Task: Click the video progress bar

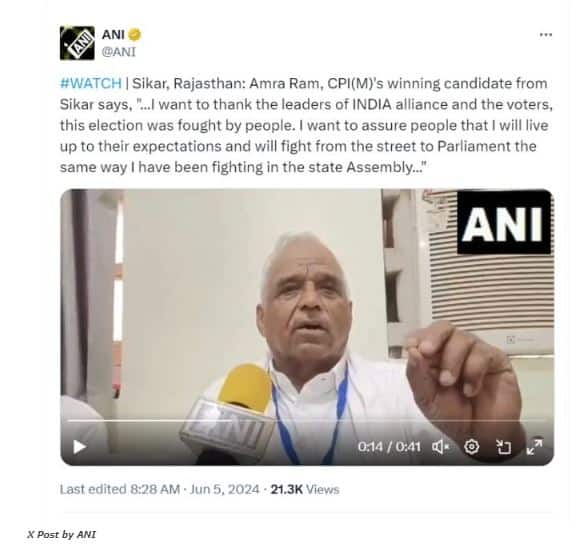Action: [x=307, y=421]
